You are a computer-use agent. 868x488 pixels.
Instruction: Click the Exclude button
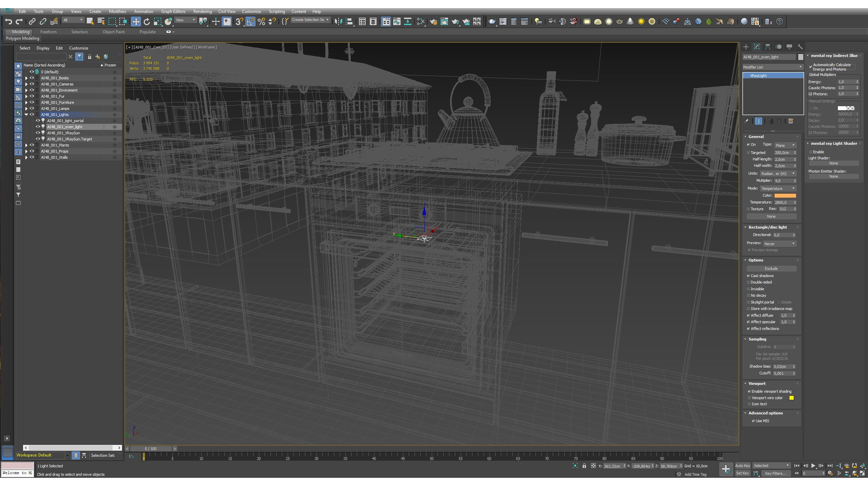[771, 269]
